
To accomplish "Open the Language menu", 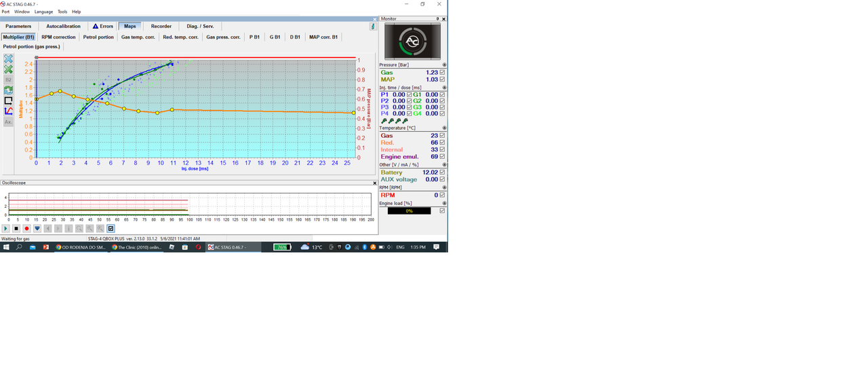I will pos(43,12).
